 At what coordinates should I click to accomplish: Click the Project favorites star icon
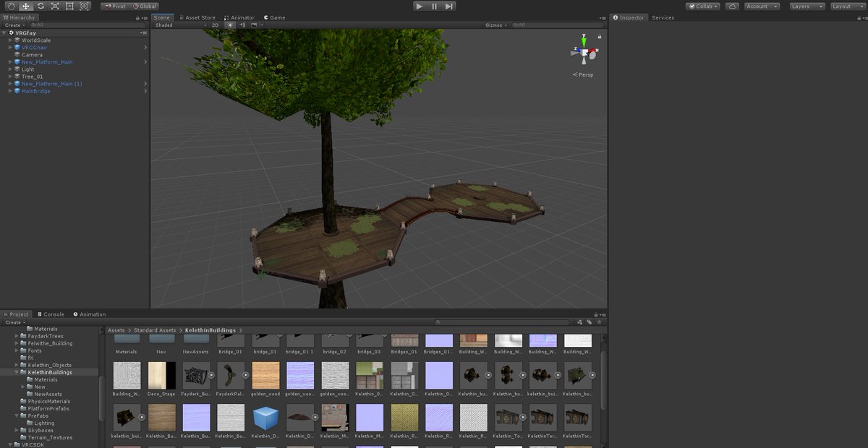point(598,322)
